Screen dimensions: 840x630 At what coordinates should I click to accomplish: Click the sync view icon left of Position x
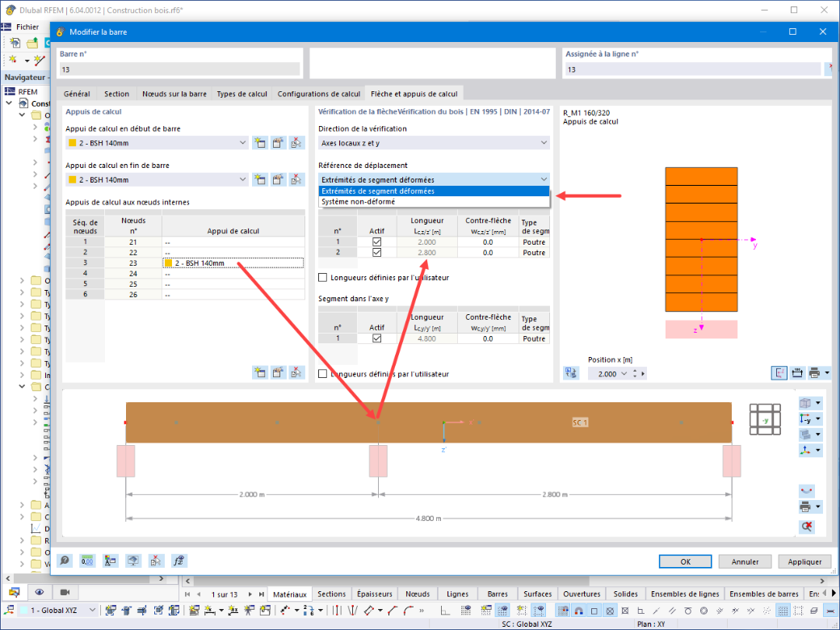[x=571, y=373]
